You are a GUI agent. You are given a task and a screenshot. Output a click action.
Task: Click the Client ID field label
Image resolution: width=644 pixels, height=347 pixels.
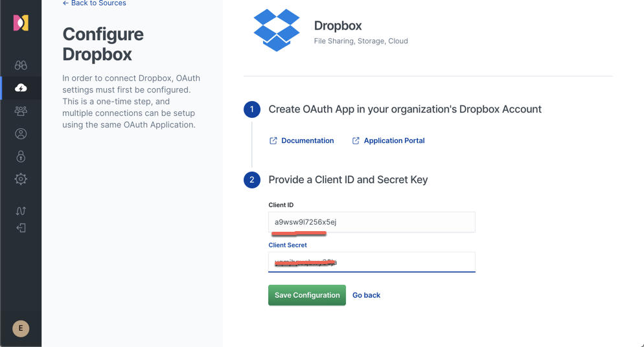281,205
